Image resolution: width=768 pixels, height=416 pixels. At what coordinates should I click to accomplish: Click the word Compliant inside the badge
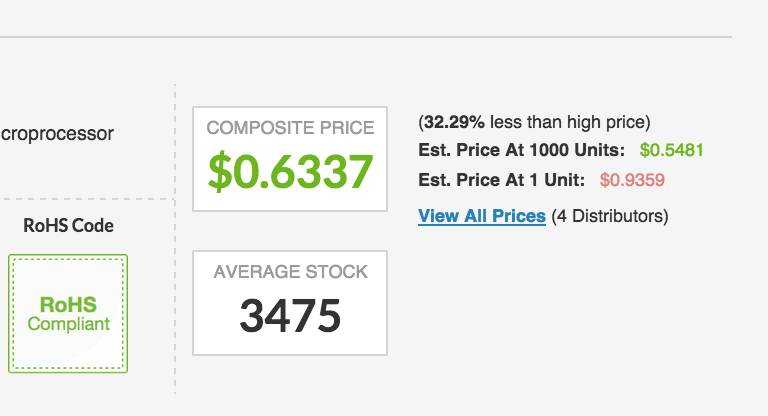[69, 324]
